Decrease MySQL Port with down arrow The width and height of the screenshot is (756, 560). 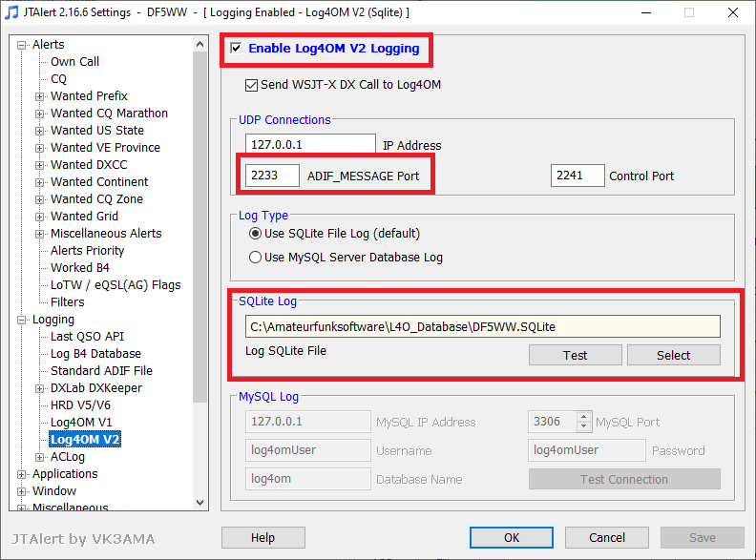(x=584, y=426)
